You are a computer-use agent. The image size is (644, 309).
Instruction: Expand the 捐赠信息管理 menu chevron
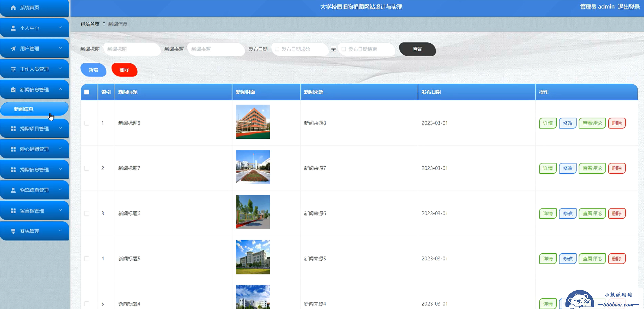coord(60,169)
